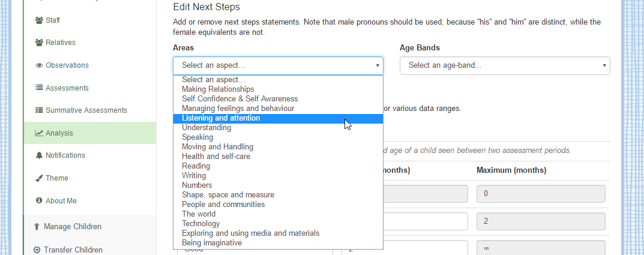
Task: Open the Age Bands dropdown
Action: (x=505, y=66)
